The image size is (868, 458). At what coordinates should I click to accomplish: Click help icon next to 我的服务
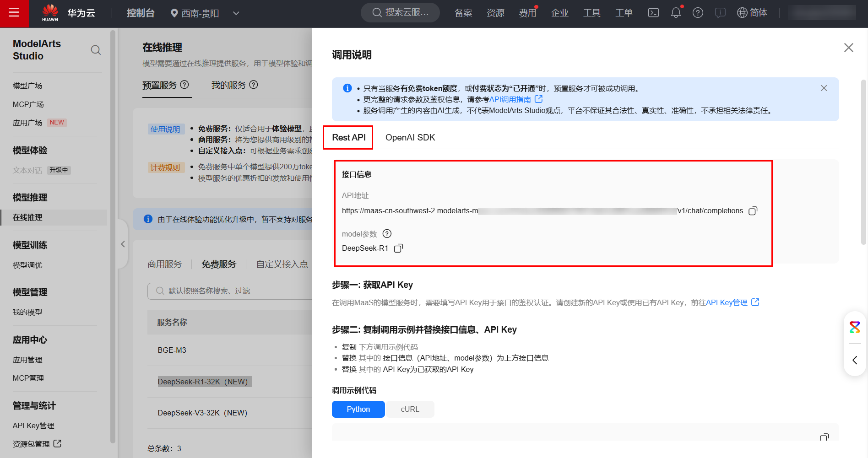click(x=254, y=85)
